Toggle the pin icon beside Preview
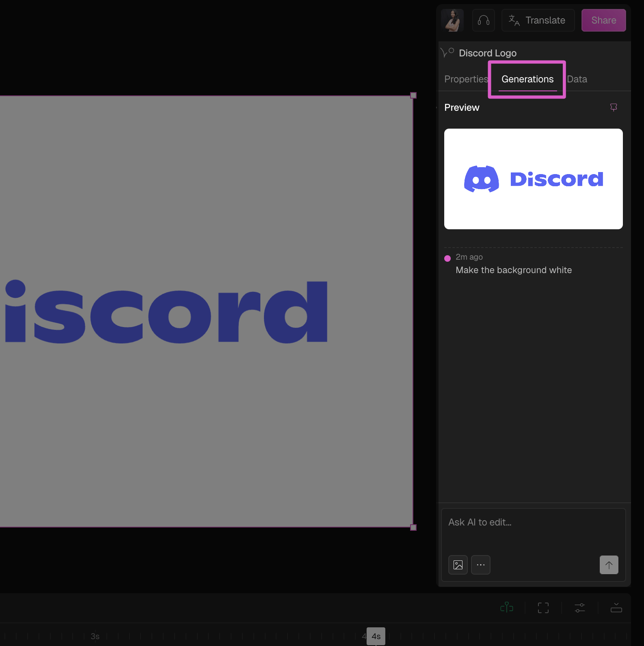 pos(614,107)
